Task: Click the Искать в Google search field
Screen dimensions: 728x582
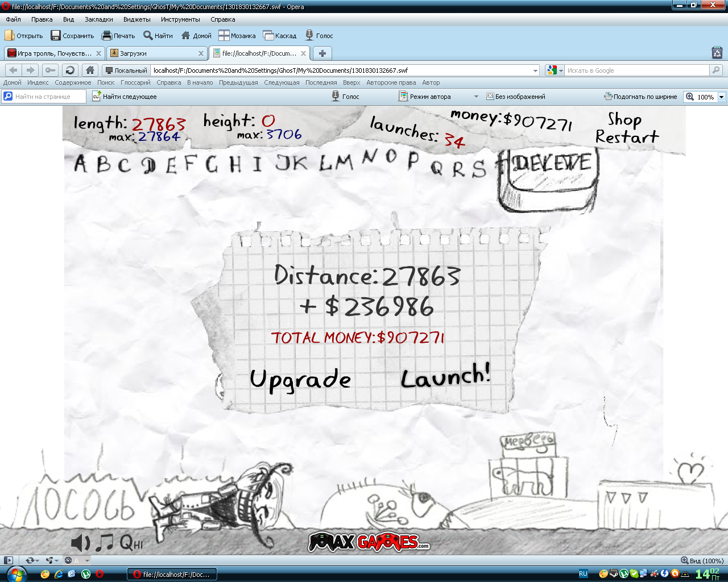Action: (x=636, y=70)
